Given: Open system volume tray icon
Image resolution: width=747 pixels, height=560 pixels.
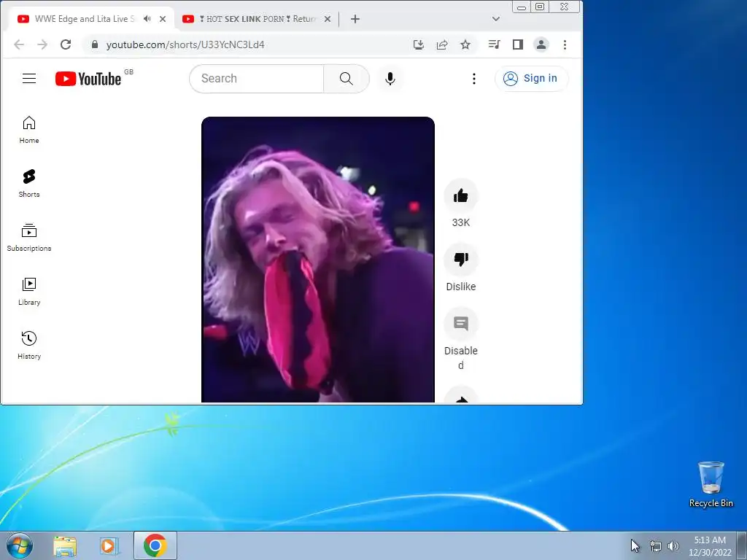Looking at the screenshot, I should (x=673, y=546).
